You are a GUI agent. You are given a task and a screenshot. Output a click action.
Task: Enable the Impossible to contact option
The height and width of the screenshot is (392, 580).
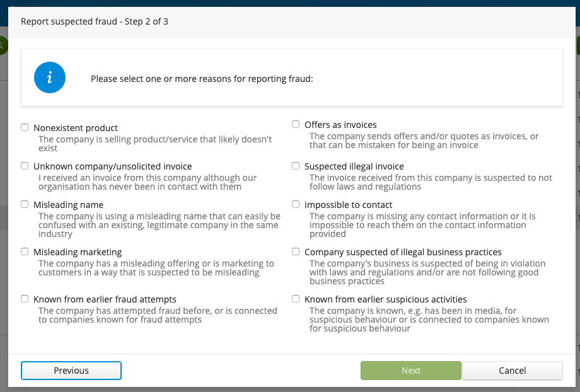(296, 204)
